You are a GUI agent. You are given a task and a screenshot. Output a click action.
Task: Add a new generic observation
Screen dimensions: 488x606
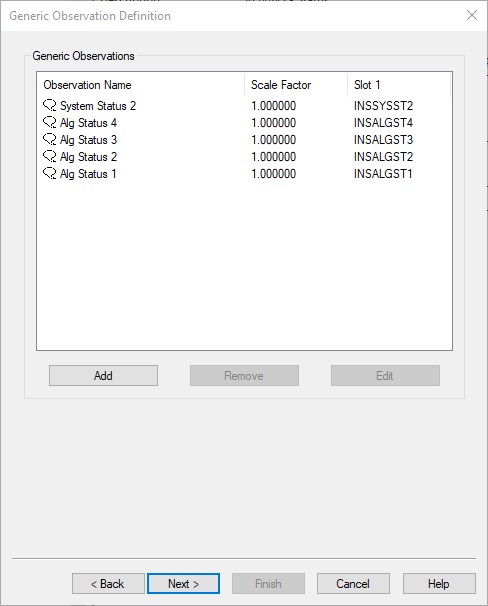click(x=103, y=376)
